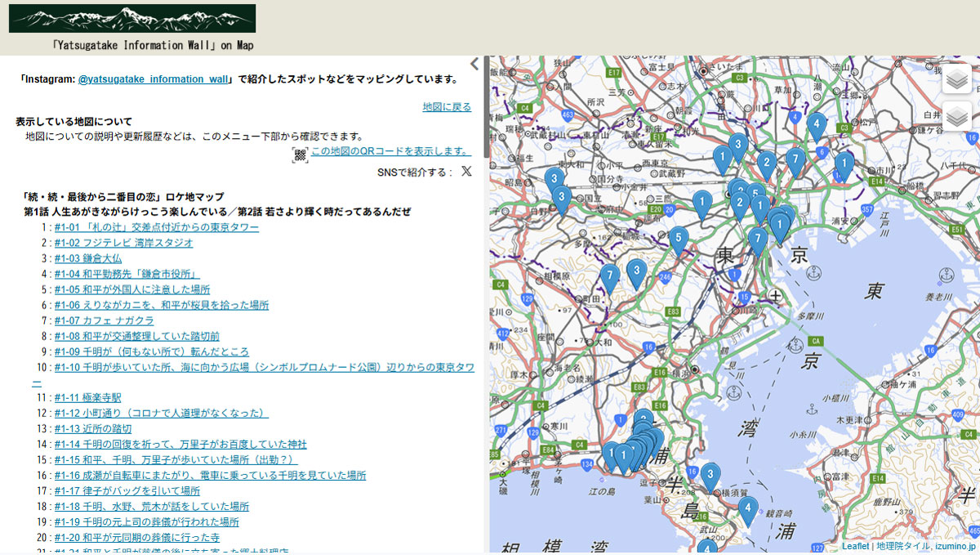Click the Leaflet attribution link
Viewport: 980px width, 555px height.
[x=856, y=546]
